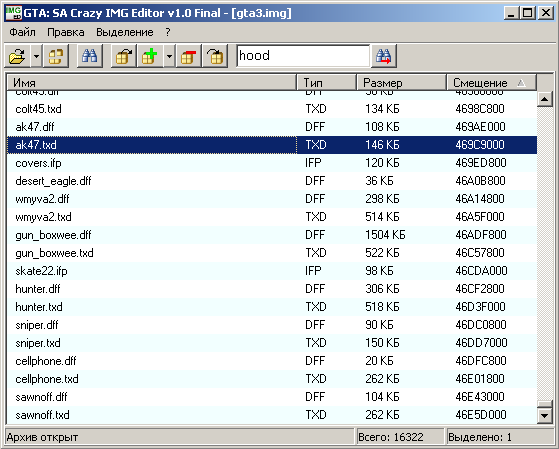Open the binoculars search icon
The image size is (559, 449).
point(90,56)
